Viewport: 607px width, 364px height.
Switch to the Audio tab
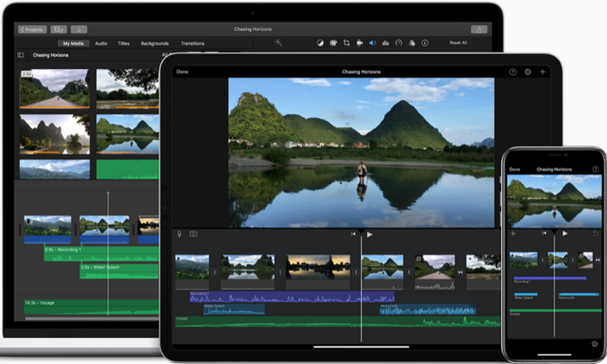pos(101,43)
